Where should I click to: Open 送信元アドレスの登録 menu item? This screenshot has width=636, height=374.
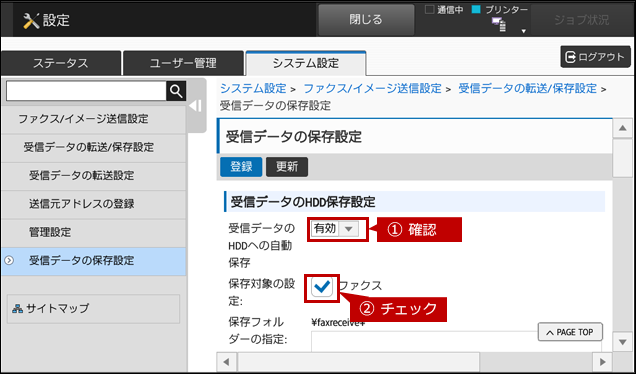[94, 204]
